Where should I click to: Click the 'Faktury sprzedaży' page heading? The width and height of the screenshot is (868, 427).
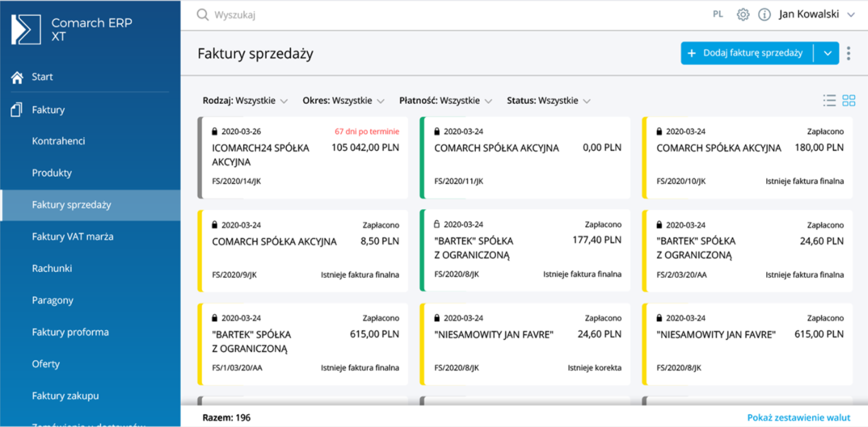255,54
